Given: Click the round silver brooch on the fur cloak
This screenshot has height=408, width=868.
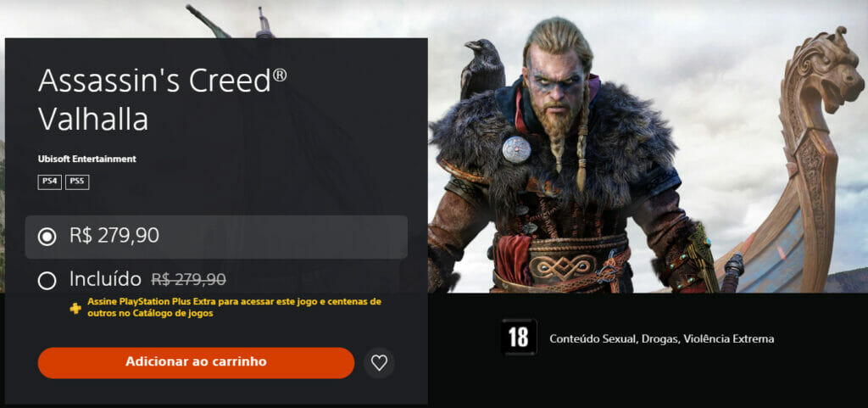Looking at the screenshot, I should click(x=516, y=149).
